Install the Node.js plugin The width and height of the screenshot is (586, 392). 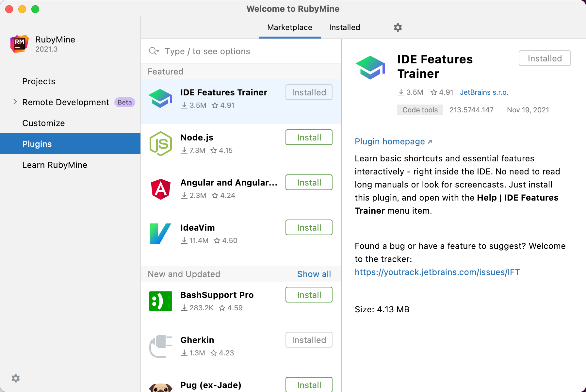309,138
